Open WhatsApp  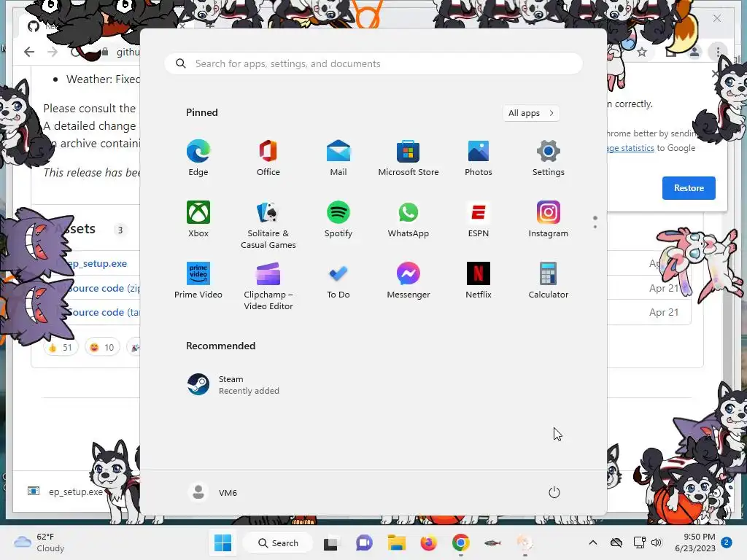point(409,219)
